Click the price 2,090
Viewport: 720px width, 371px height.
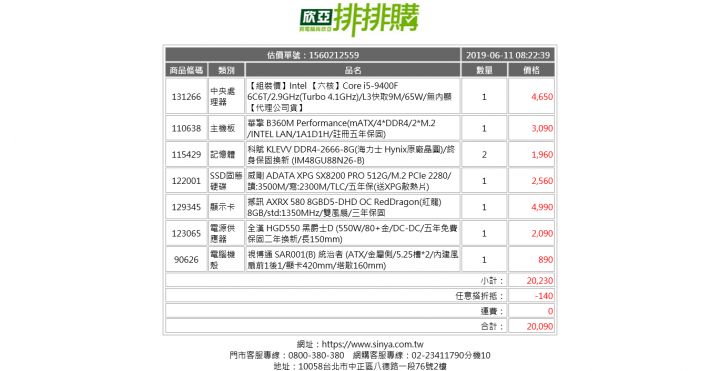coord(542,233)
